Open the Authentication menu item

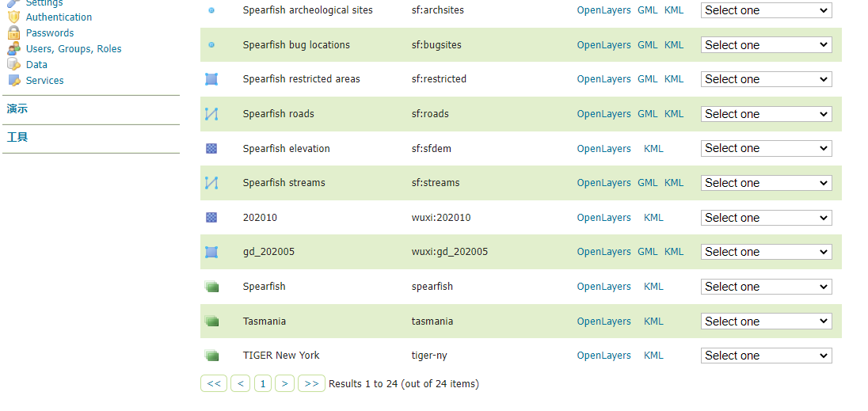tap(59, 17)
